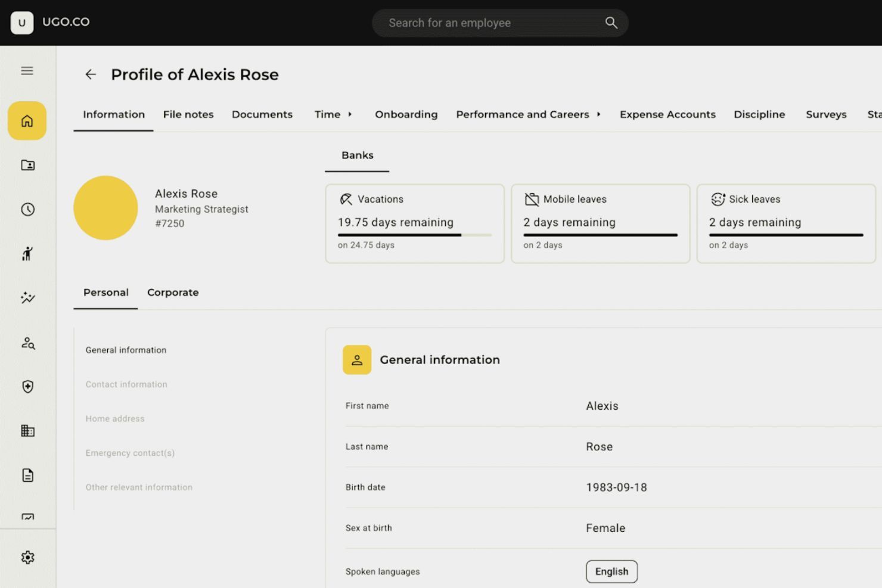
Task: Select the employee directory icon in sidebar
Action: [x=27, y=165]
